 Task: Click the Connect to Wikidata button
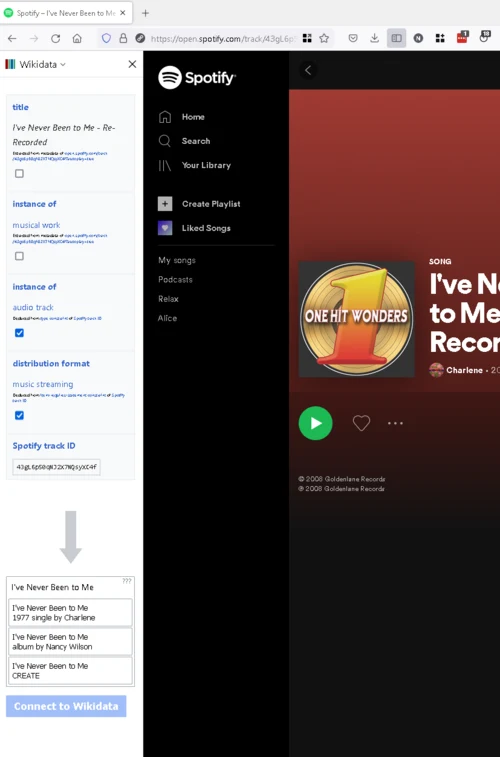[66, 706]
